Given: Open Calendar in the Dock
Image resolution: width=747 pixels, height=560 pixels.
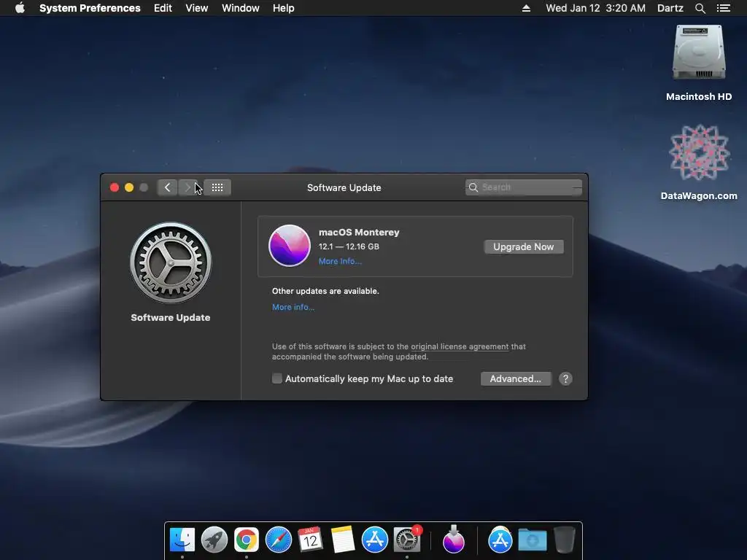Looking at the screenshot, I should 310,540.
